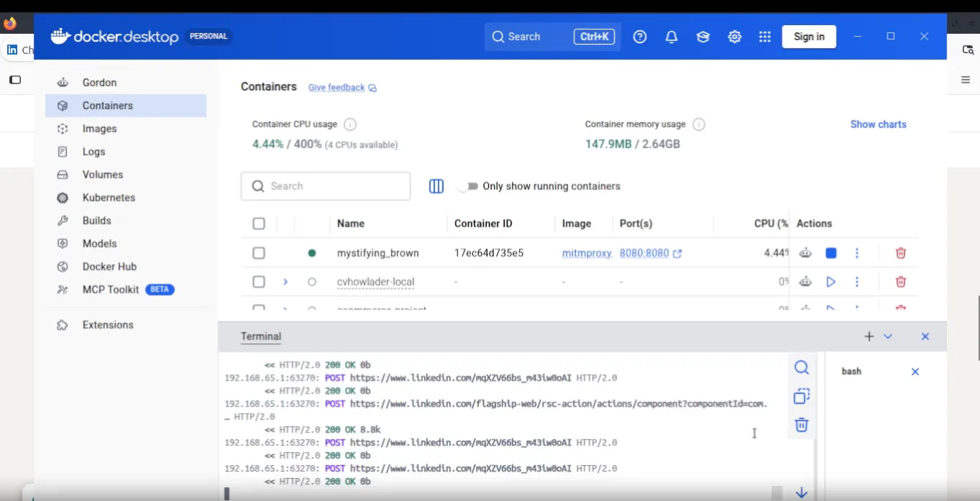Click the header Search box with Ctrl+K
Image resolution: width=980 pixels, height=501 pixels.
tap(553, 37)
